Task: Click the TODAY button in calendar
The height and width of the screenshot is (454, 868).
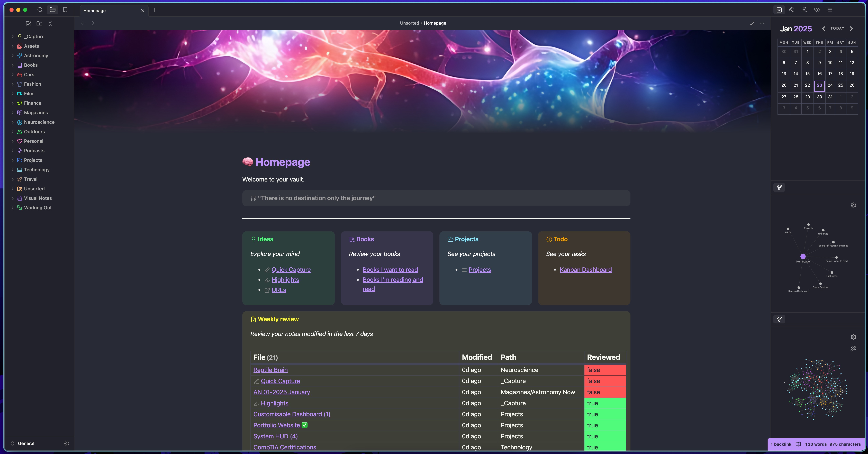Action: tap(837, 29)
